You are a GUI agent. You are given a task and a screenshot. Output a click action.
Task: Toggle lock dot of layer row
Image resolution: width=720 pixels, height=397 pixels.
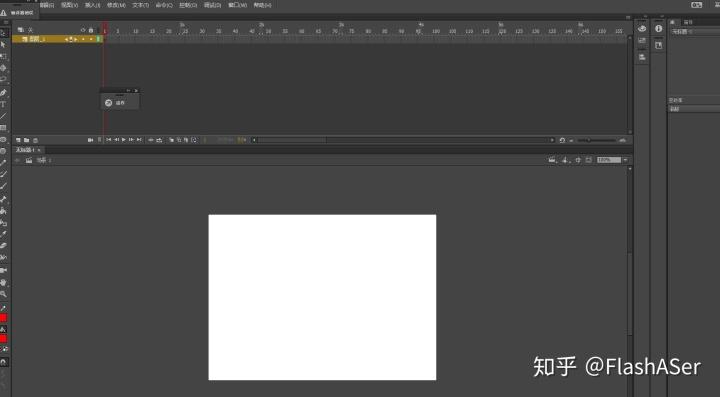coord(91,39)
